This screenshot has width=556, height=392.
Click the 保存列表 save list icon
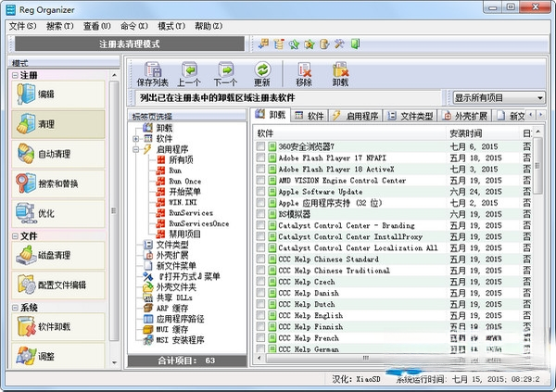coord(153,74)
